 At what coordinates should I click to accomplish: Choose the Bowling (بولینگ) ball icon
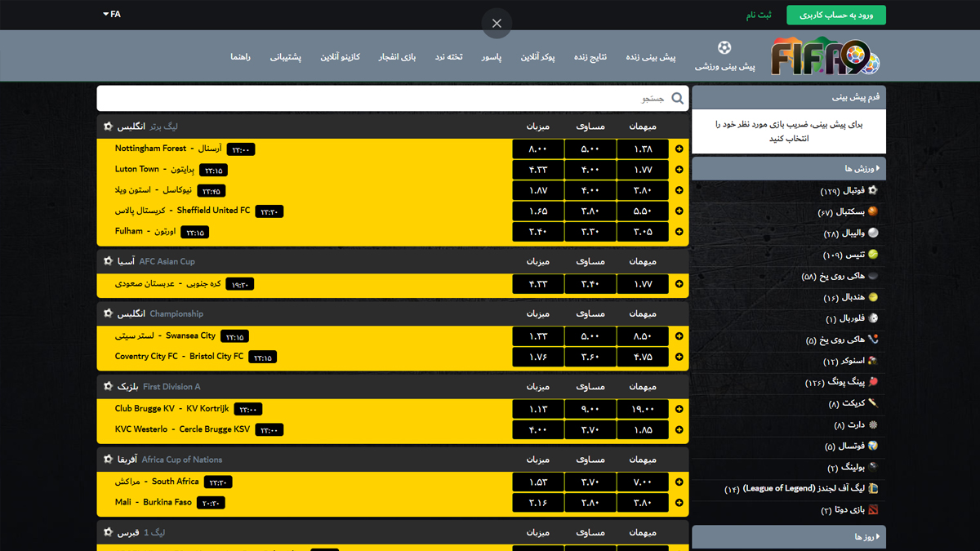click(x=873, y=467)
